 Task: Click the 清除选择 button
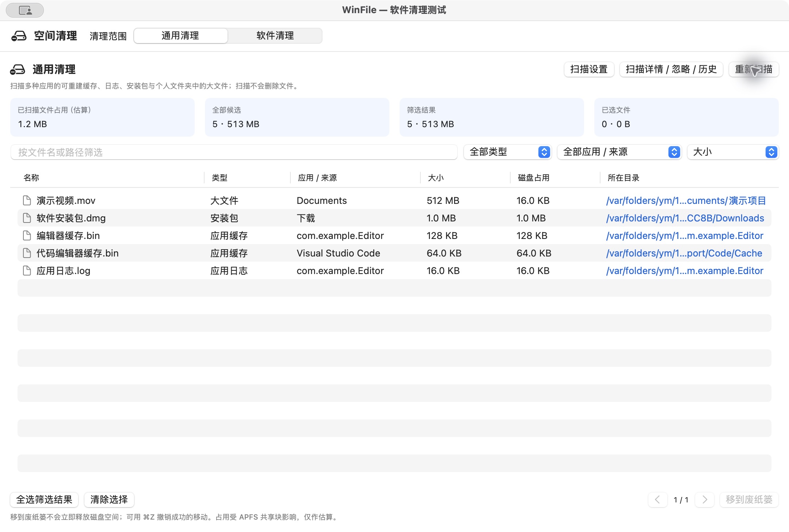[x=109, y=499]
